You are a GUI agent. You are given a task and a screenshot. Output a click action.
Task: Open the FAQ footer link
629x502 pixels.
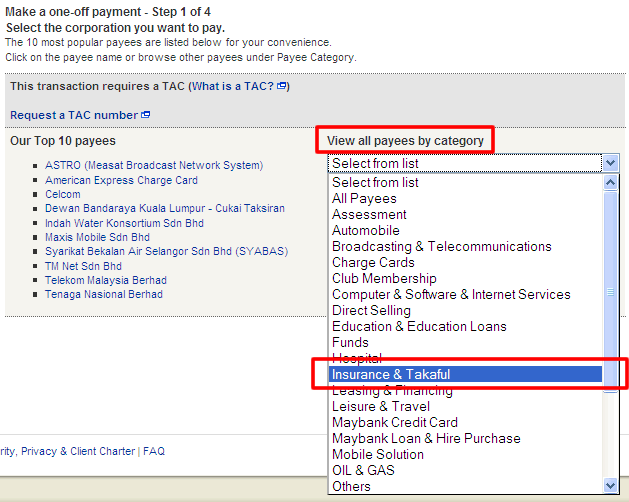154,451
